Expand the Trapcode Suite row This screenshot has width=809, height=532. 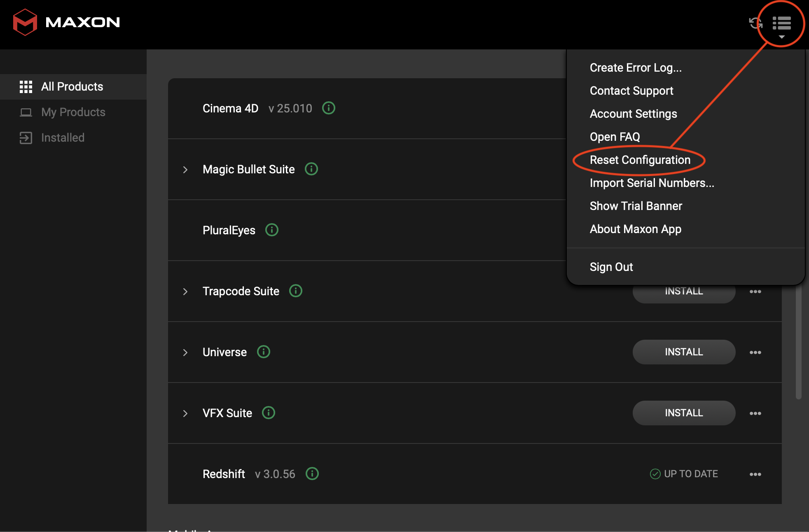pos(185,292)
